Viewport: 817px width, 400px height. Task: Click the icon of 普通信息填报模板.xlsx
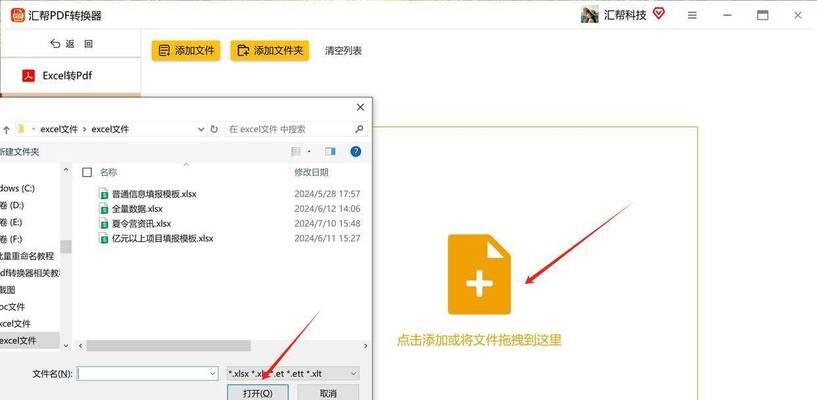[x=104, y=194]
